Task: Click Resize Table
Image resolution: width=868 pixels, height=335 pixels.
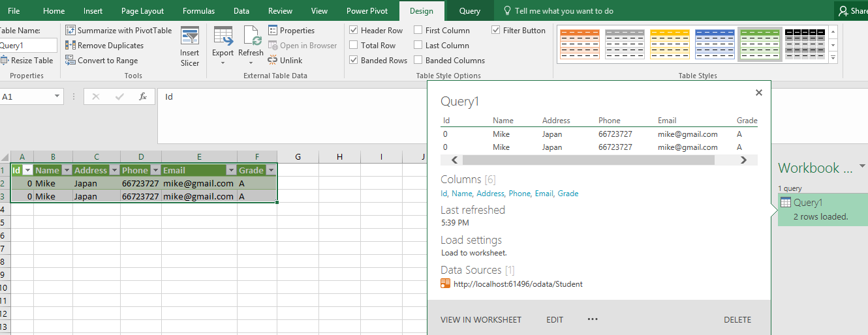Action: [27, 61]
